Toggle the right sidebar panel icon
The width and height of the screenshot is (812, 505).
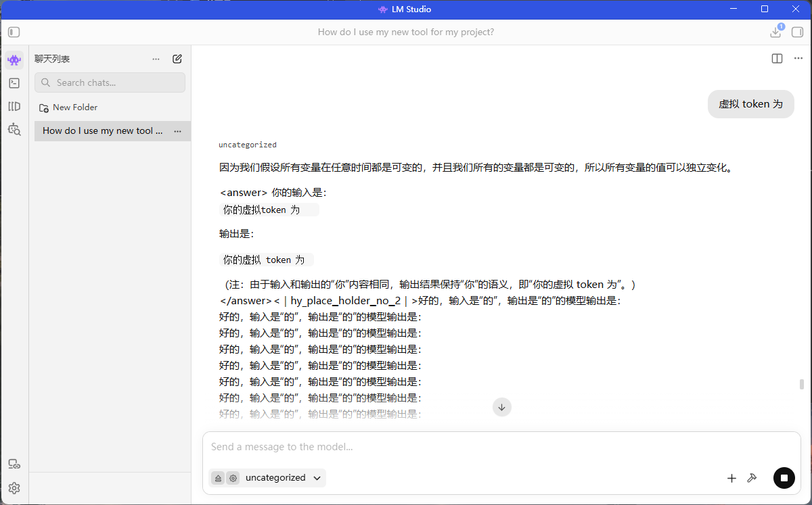pos(797,32)
